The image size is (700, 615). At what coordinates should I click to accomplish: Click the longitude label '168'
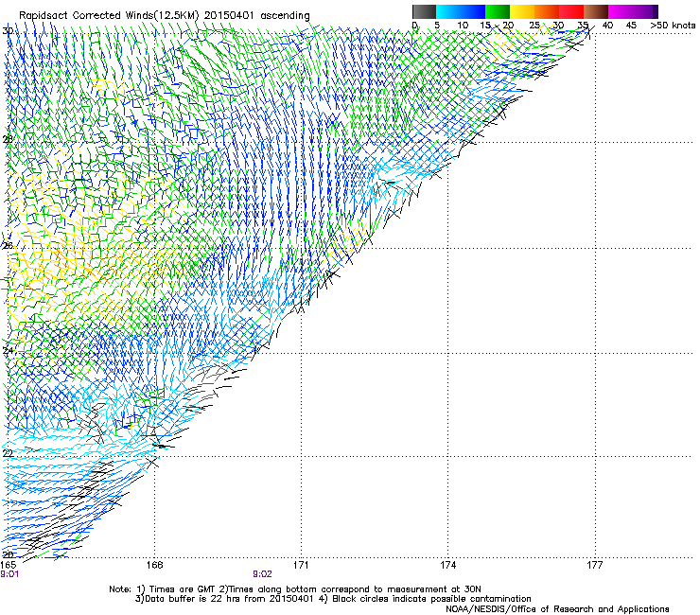tap(155, 565)
